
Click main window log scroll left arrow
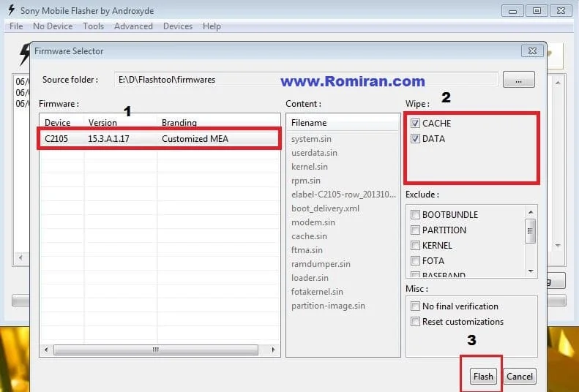pos(20,257)
